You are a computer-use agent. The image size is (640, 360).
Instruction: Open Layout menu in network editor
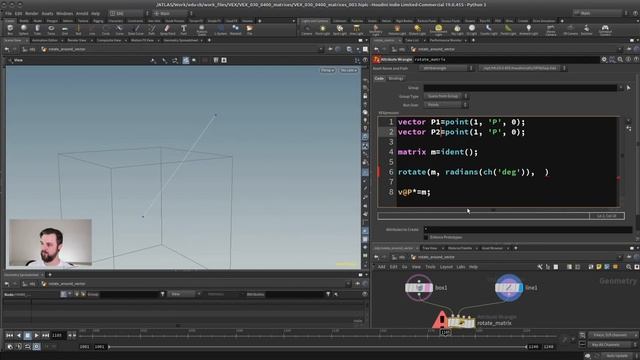coord(446,267)
